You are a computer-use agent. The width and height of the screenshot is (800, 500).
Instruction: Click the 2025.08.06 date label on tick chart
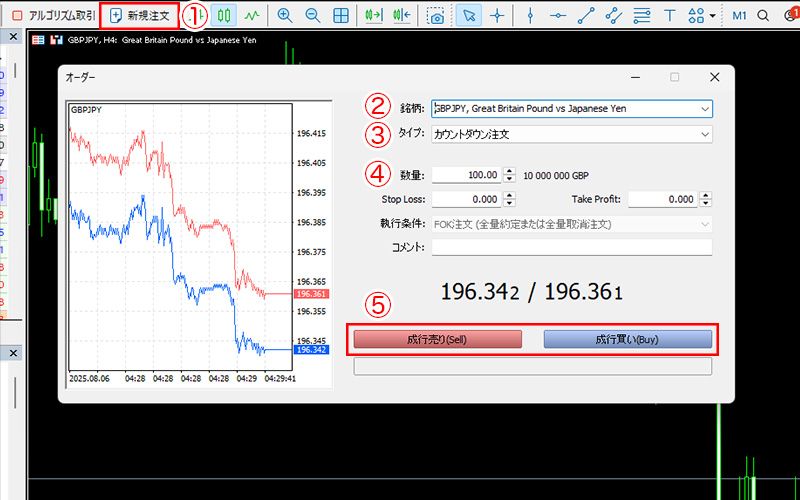point(87,379)
